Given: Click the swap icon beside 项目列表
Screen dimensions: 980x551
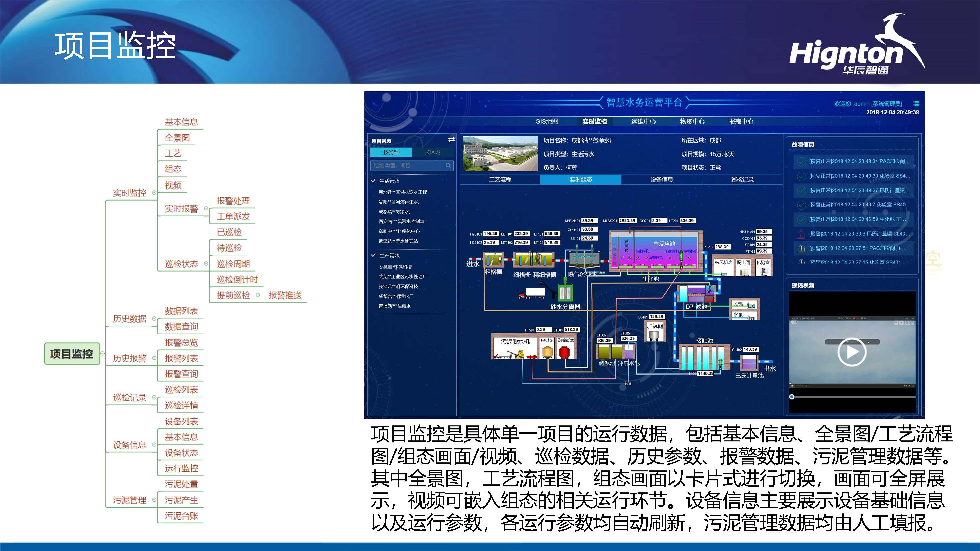Looking at the screenshot, I should tap(451, 140).
